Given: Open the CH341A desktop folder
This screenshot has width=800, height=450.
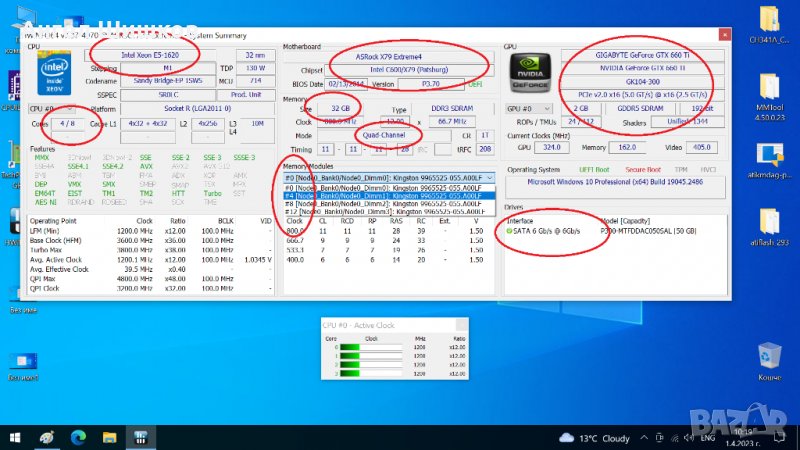Looking at the screenshot, I should [x=770, y=20].
